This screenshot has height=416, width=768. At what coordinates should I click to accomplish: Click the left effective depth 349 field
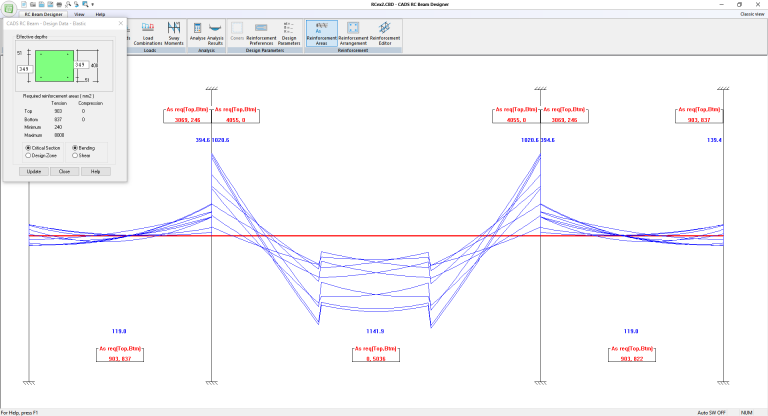coord(24,69)
